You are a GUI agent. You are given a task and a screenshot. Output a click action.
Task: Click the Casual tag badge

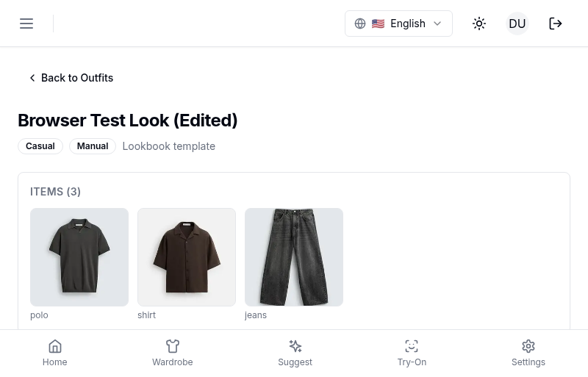pyautogui.click(x=40, y=146)
